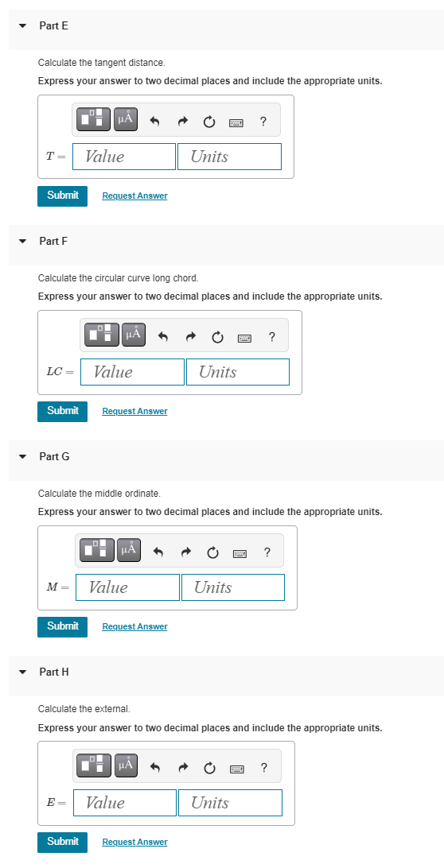Collapse the Part H section
The height and width of the screenshot is (868, 444).
(x=22, y=672)
